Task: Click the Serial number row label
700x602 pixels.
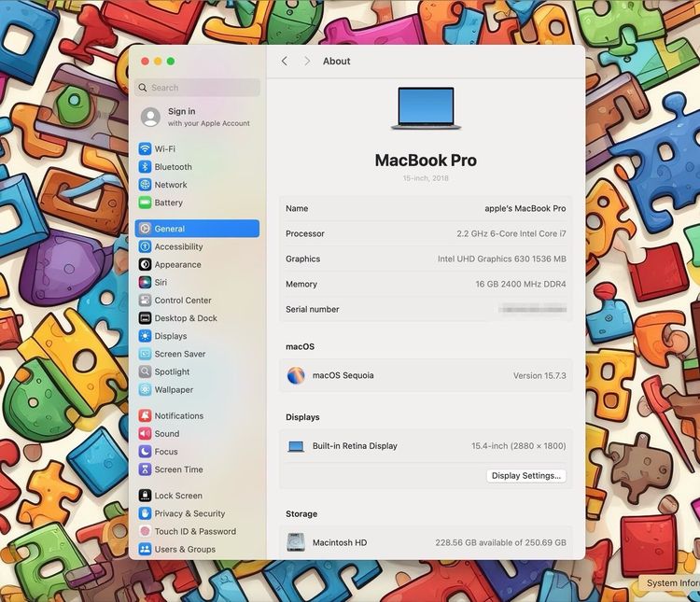Action: click(x=312, y=309)
